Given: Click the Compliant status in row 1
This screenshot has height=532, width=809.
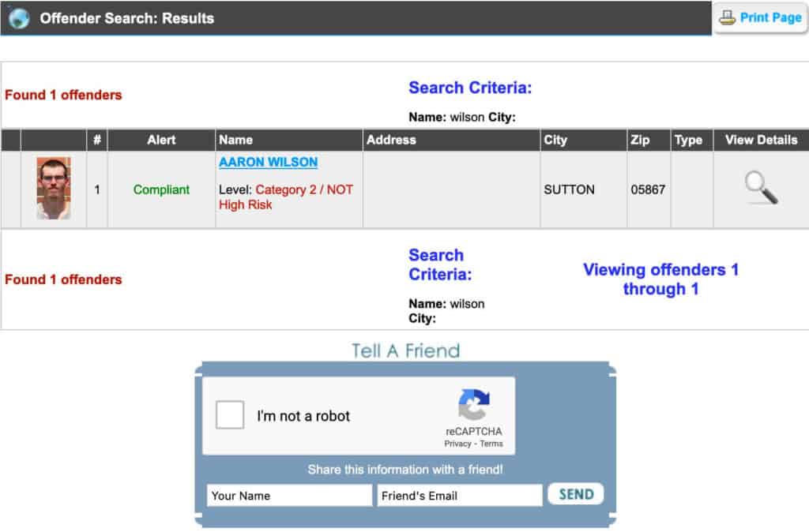Looking at the screenshot, I should tap(161, 189).
